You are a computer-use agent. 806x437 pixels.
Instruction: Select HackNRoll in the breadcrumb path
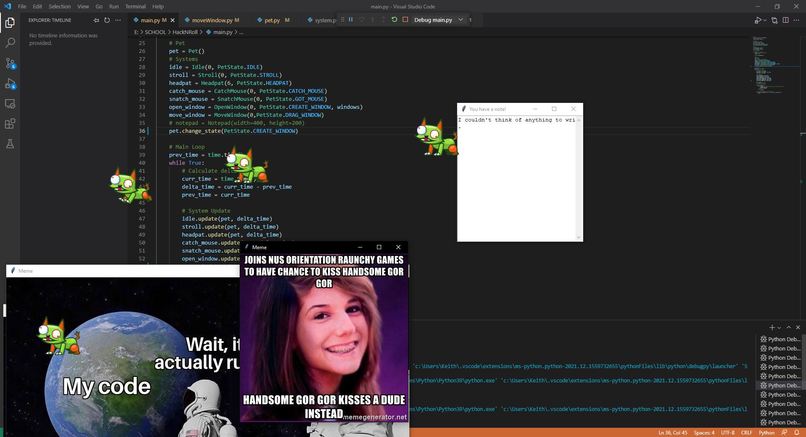[x=185, y=32]
